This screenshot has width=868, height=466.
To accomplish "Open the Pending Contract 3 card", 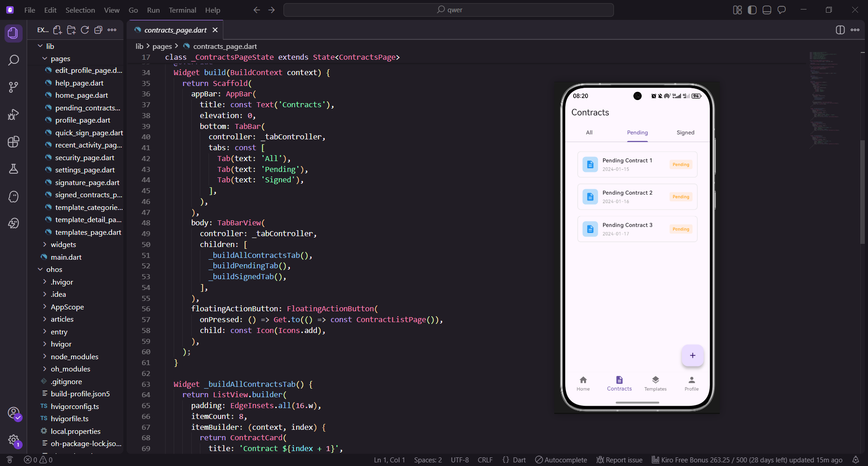I will coord(637,229).
